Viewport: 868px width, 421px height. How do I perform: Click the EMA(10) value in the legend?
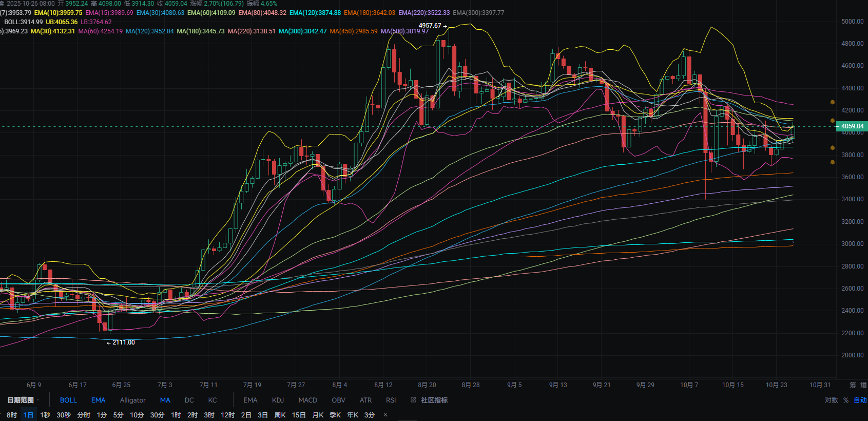pos(58,13)
